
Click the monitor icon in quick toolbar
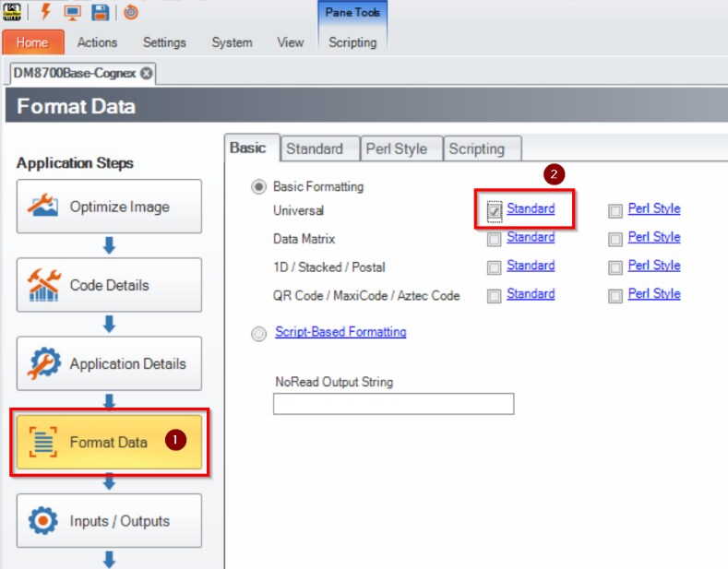(72, 12)
